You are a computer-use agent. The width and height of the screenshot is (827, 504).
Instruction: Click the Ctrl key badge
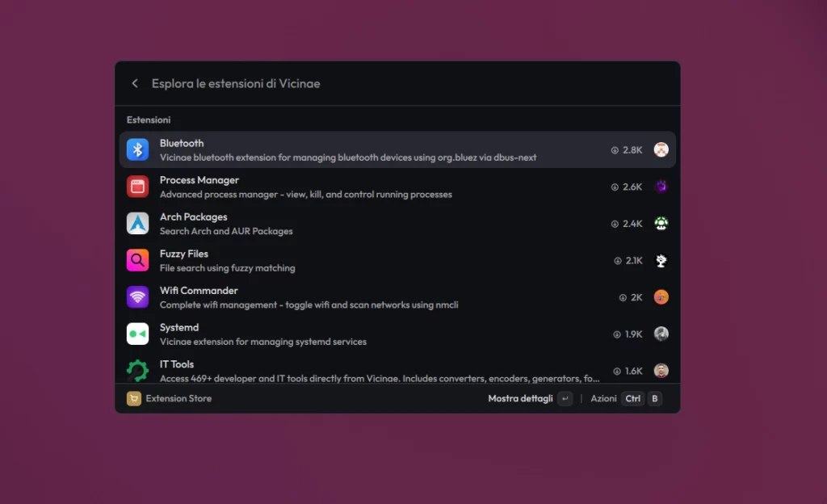click(633, 398)
